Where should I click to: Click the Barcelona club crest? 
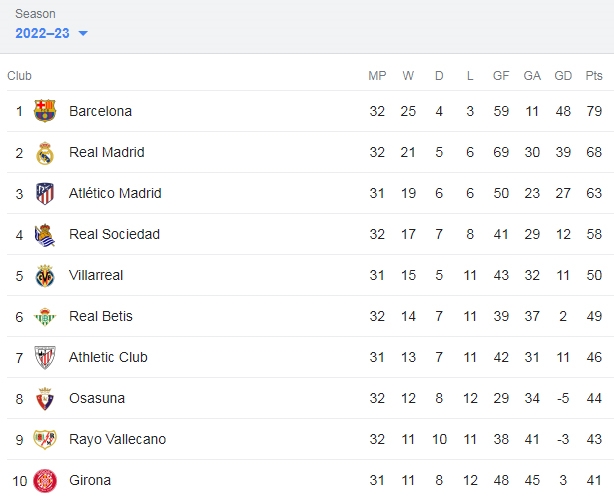click(45, 111)
